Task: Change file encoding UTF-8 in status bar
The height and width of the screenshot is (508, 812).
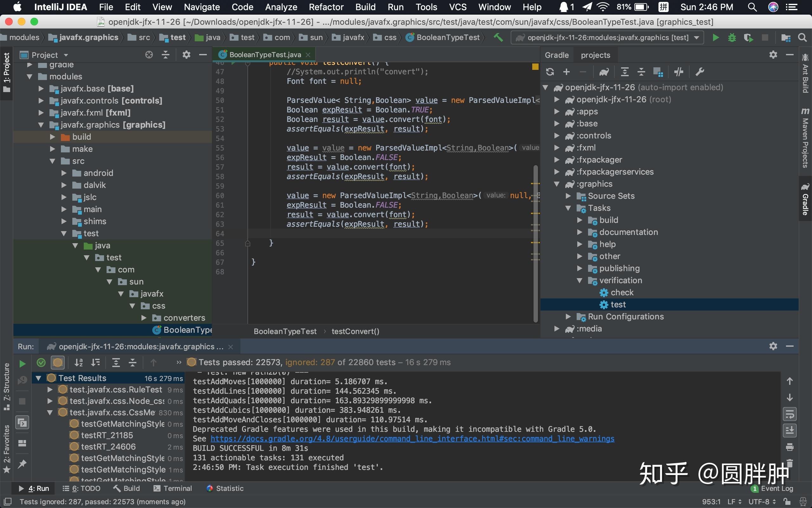Action: pos(762,502)
